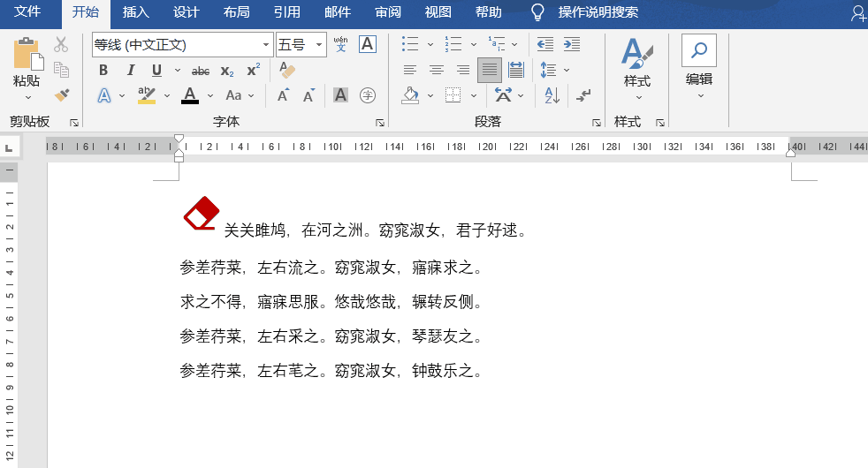
Task: Click the Paste clipboard icon
Action: point(27,54)
